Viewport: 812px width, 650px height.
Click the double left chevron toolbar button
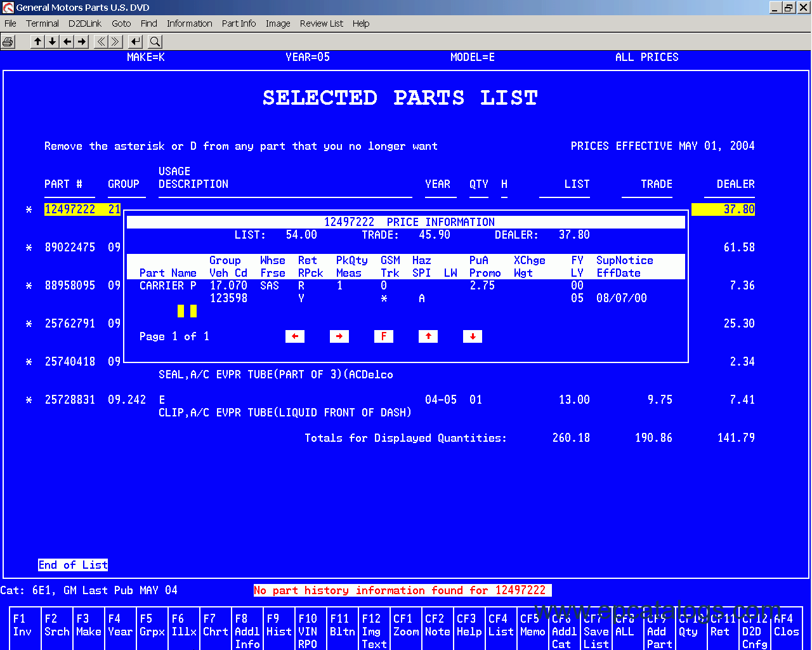[100, 42]
